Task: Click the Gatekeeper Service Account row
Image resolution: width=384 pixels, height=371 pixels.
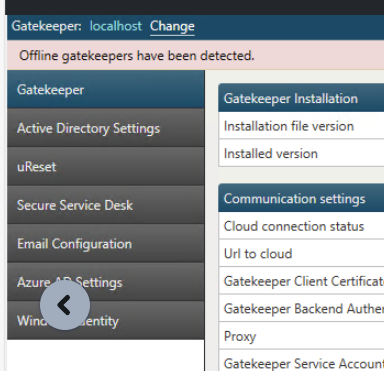Action: [x=301, y=361]
